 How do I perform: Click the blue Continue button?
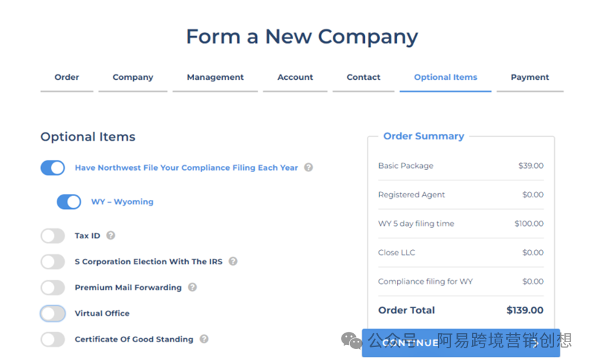(x=461, y=343)
